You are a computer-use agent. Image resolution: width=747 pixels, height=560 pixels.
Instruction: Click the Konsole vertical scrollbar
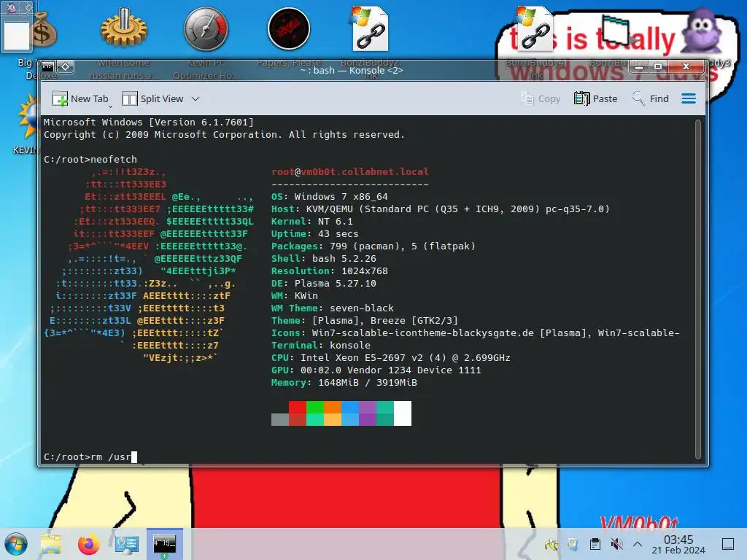click(x=698, y=289)
